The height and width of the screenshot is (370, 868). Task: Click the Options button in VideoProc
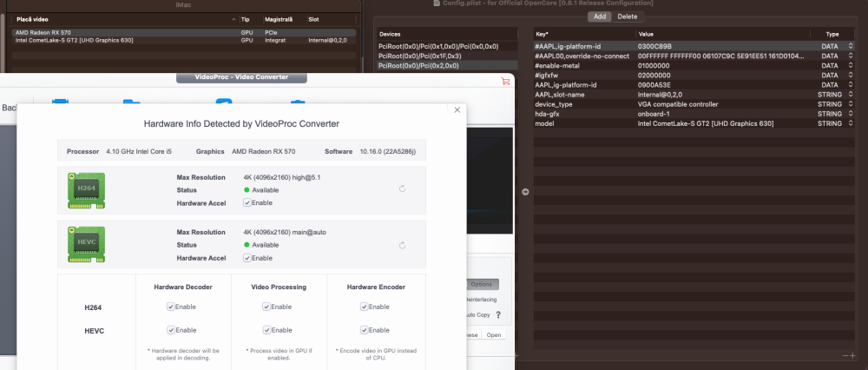pos(482,284)
